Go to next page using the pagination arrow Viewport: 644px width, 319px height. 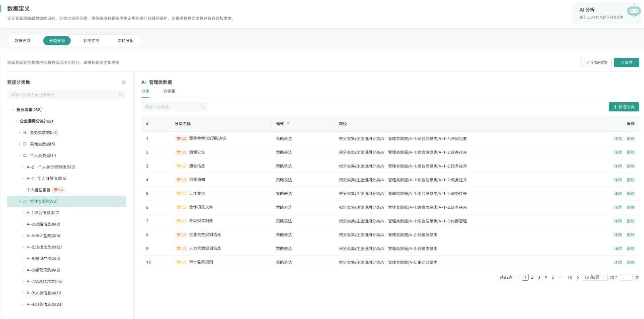point(578,277)
